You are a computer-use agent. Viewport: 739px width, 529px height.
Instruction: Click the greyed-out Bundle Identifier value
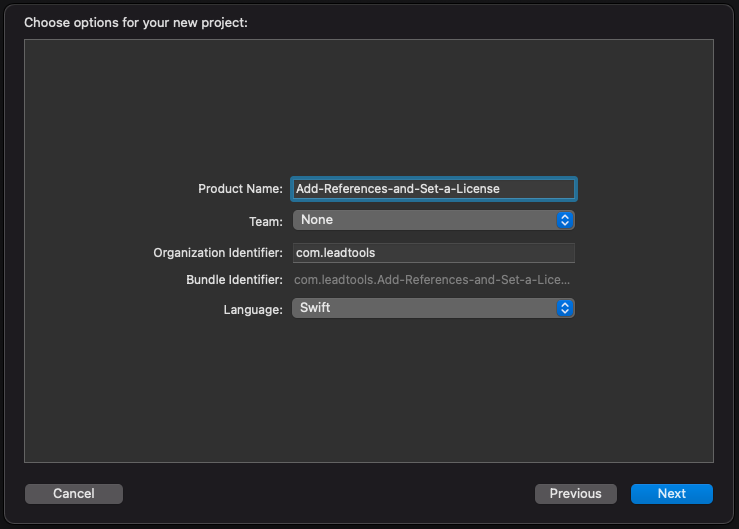(x=432, y=281)
